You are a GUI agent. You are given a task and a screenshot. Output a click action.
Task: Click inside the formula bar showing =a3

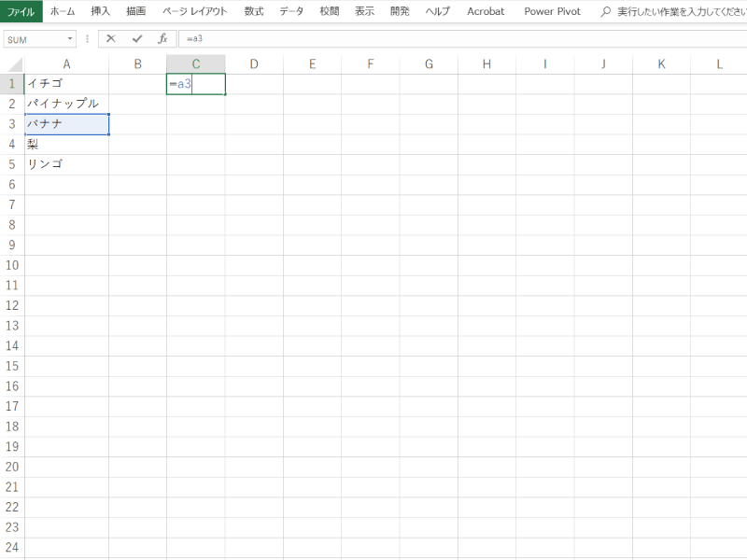pos(458,39)
